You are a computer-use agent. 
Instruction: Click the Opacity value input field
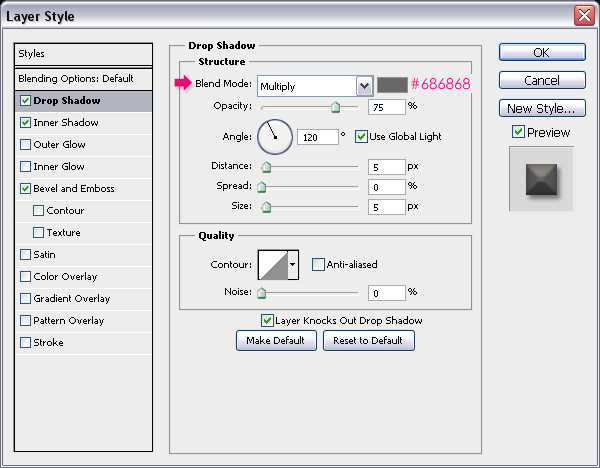click(386, 107)
